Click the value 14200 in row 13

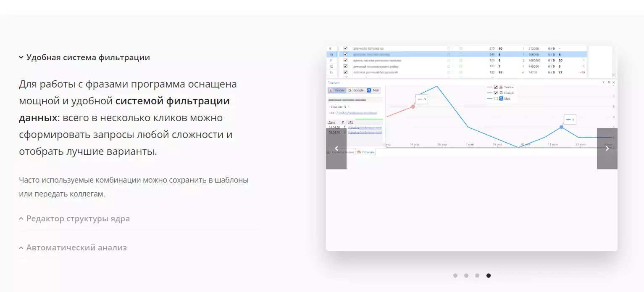click(x=533, y=72)
